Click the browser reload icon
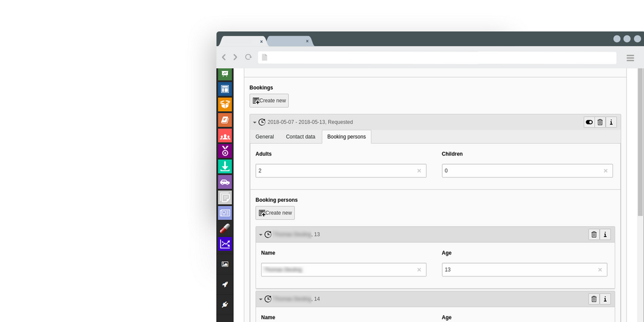The height and width of the screenshot is (322, 644). (x=248, y=57)
